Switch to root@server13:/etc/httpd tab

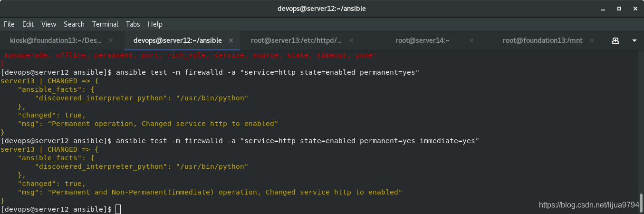click(296, 40)
